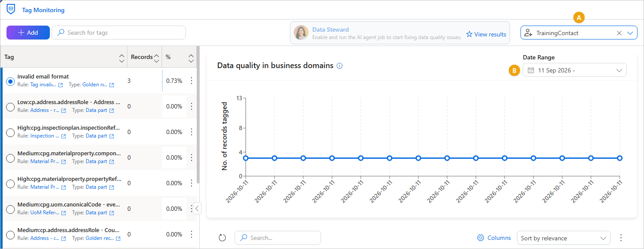Open more options for Medium:cp.address.addressRole - Cou row
The image size is (644, 249).
[191, 234]
